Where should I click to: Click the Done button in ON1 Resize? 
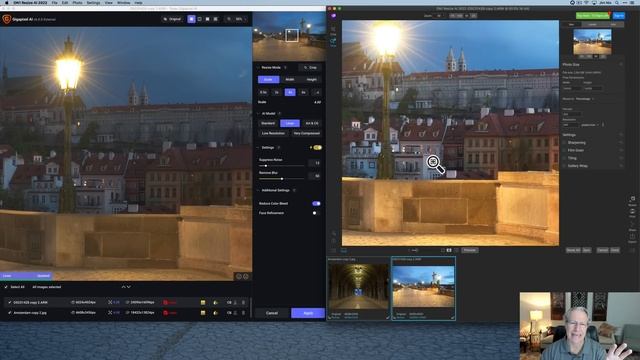point(615,250)
